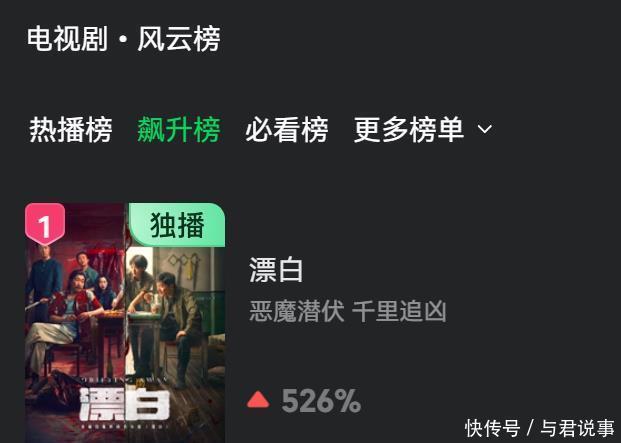Click the subtitle 恶魔潜伏 千里追凶
This screenshot has height=443, width=621.
348,311
